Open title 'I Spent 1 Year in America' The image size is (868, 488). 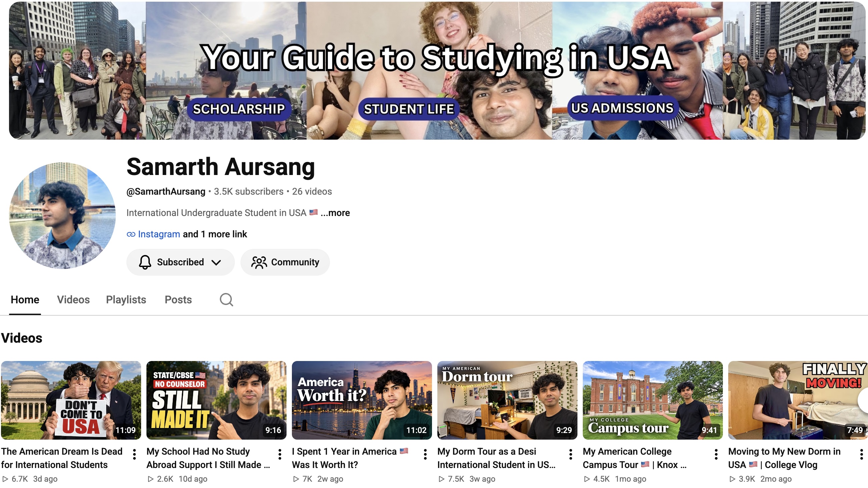(350, 458)
